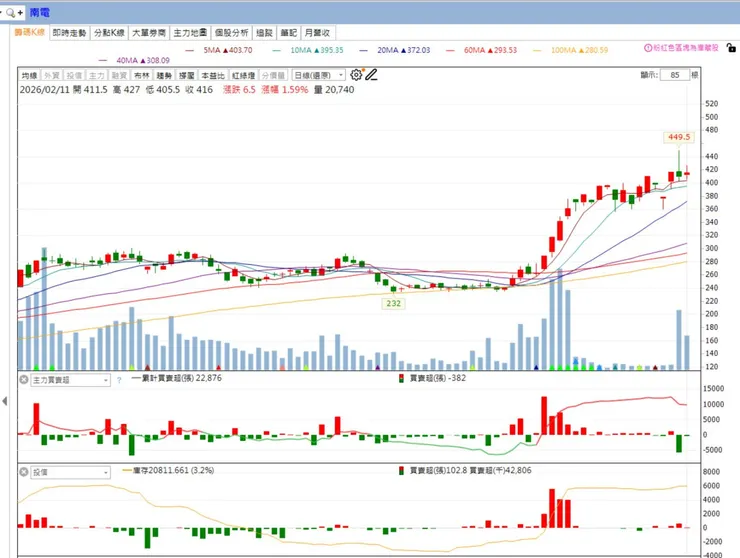The width and height of the screenshot is (740, 558).
Task: Click the latest red candlestick at 416
Action: point(687,174)
